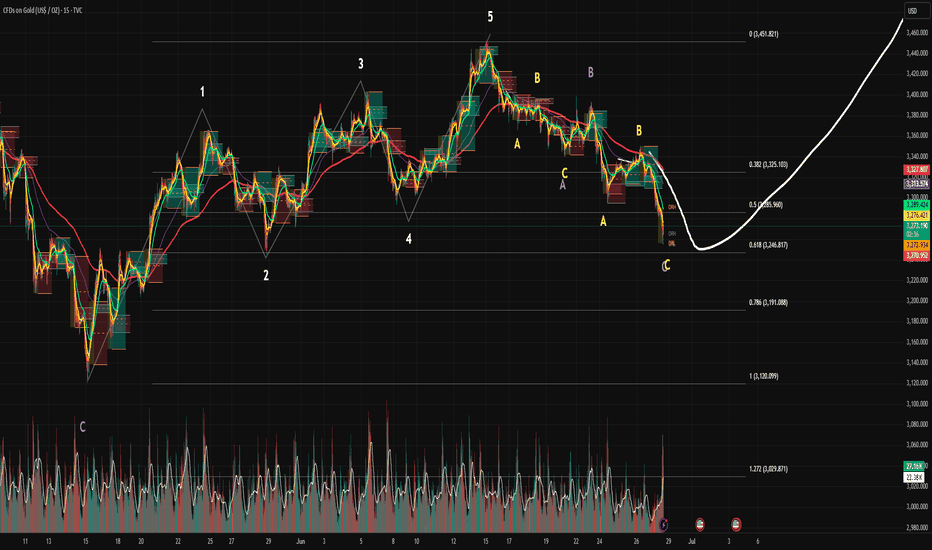
Task: Click the red 3,270.952 price tag
Action: [916, 256]
